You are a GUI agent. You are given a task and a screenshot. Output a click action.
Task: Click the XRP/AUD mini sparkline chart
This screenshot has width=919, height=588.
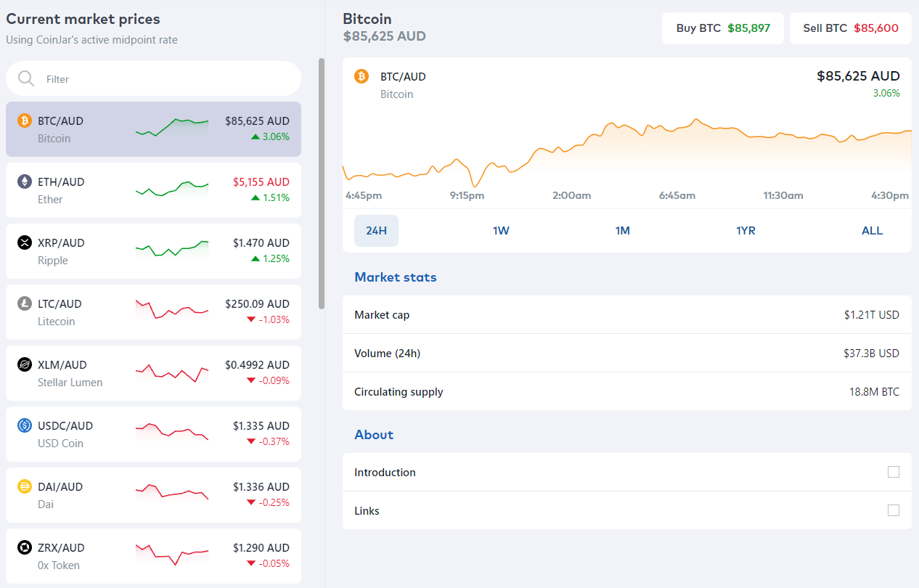click(172, 249)
